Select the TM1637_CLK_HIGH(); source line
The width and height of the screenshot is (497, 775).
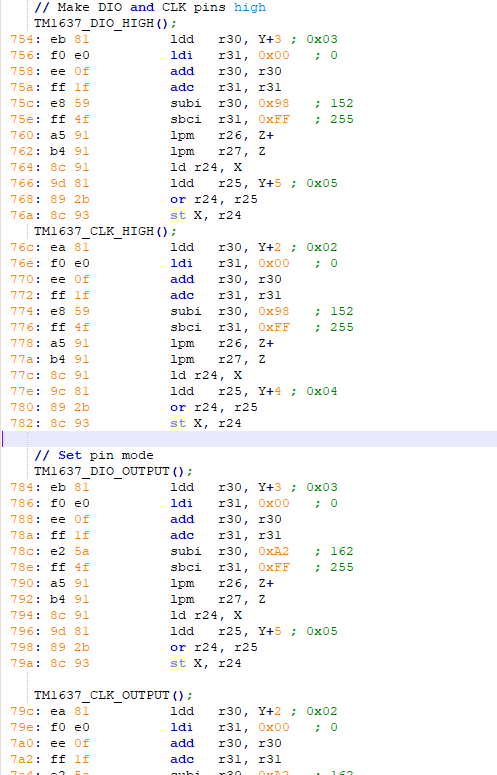(x=105, y=231)
